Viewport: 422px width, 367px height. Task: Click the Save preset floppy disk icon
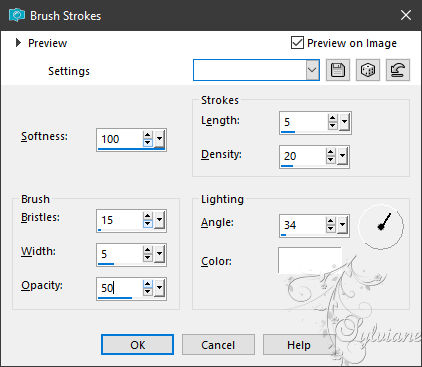coord(338,70)
